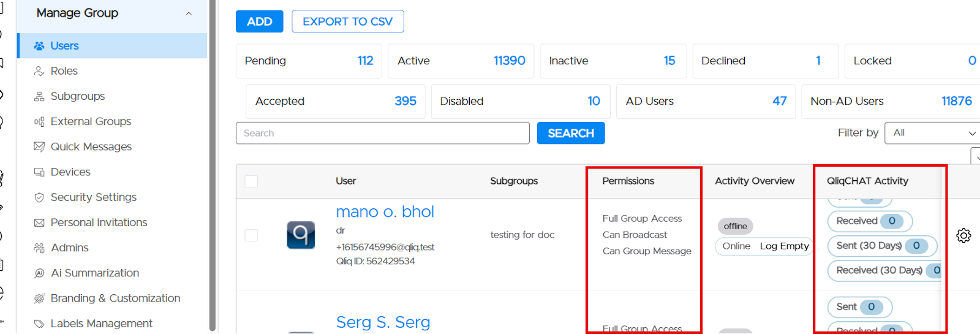Click the External Groups icon
This screenshot has width=980, height=334.
(39, 121)
